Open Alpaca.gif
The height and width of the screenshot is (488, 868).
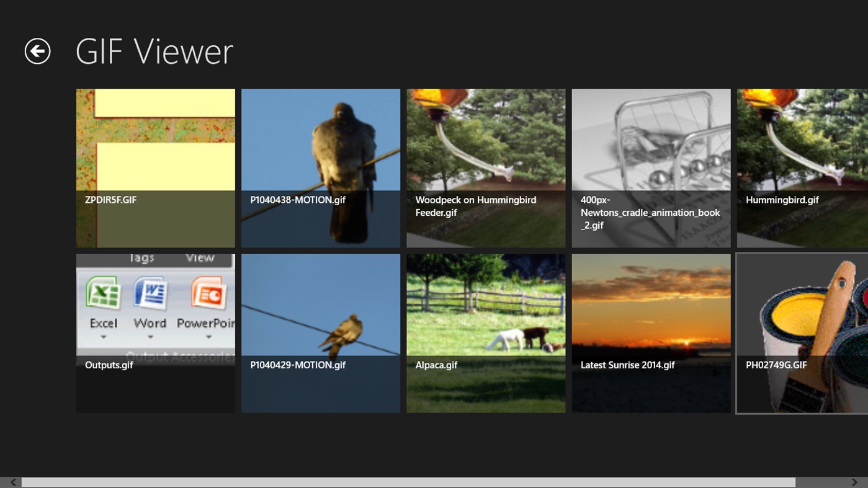[x=486, y=304]
